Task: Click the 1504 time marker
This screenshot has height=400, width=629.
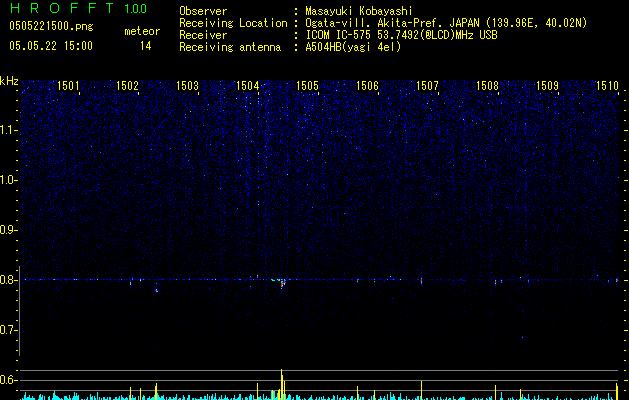Action: point(248,86)
